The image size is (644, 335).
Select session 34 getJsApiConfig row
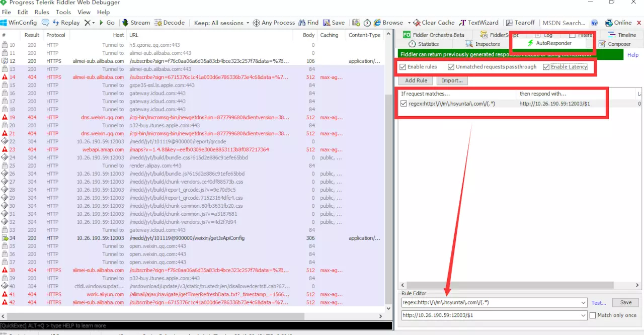(x=192, y=238)
